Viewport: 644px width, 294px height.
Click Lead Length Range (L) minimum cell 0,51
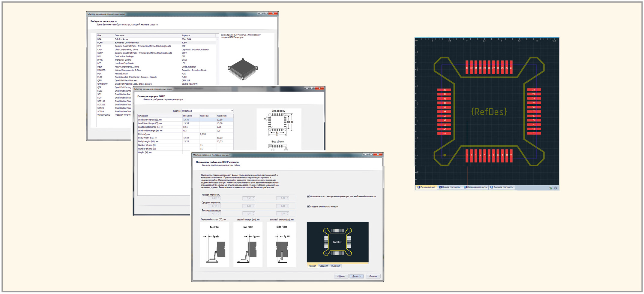[191, 127]
